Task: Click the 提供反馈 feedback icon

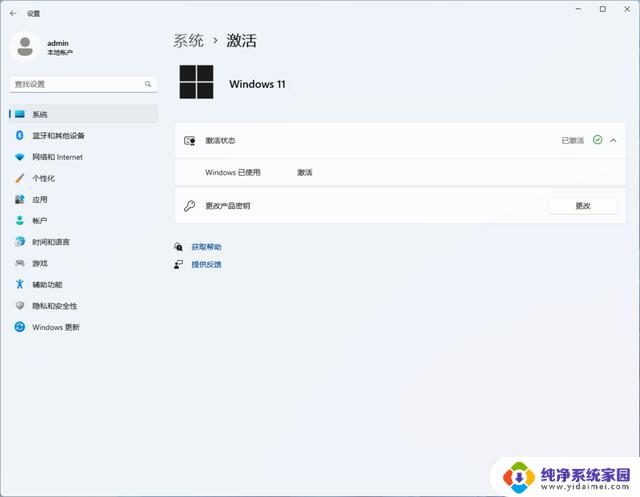Action: (x=178, y=264)
